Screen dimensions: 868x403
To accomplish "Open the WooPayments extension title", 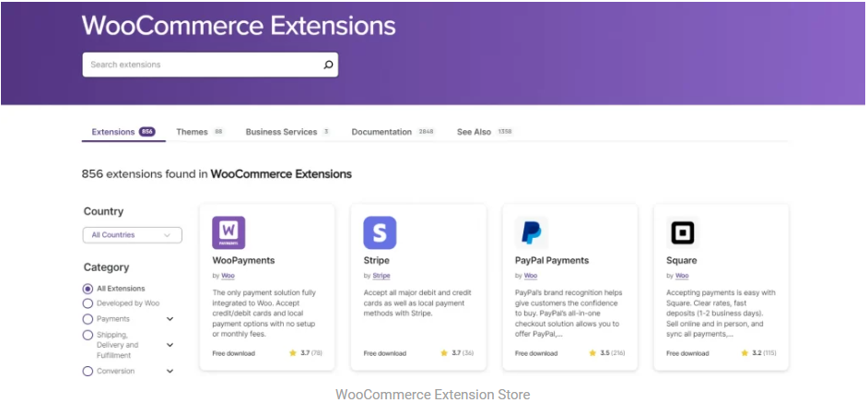I will pos(243,261).
